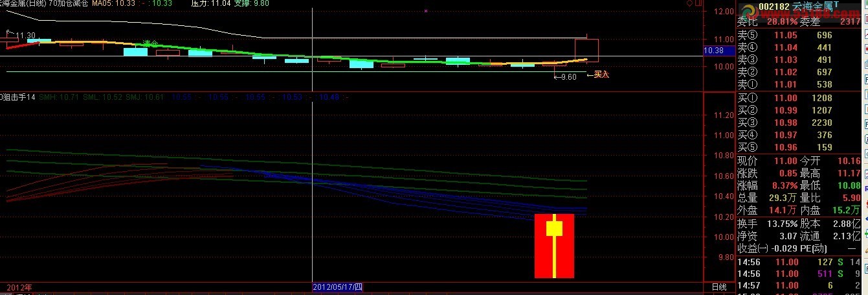Click the 委差 2317 value
Screen dimensions: 868x295
(x=849, y=22)
